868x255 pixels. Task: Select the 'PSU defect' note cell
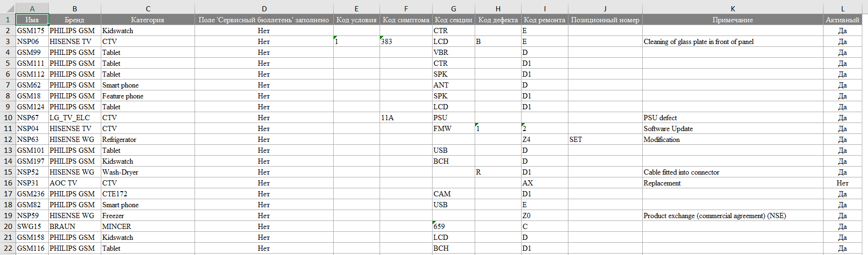coord(733,117)
